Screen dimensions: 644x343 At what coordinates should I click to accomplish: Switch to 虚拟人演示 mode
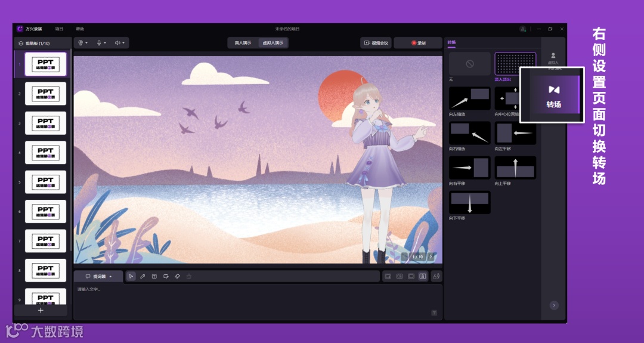click(273, 43)
